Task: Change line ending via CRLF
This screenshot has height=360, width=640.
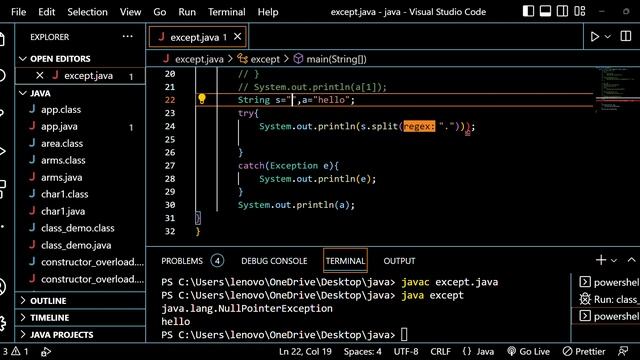Action: [440, 351]
